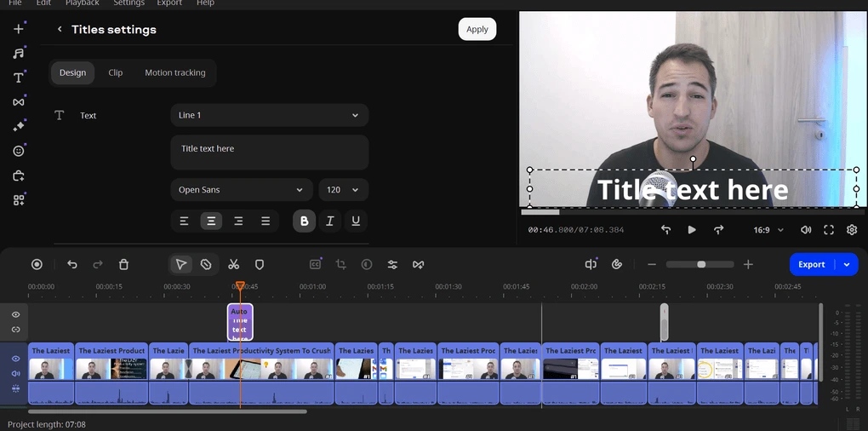Step back one frame in preview

[666, 230]
